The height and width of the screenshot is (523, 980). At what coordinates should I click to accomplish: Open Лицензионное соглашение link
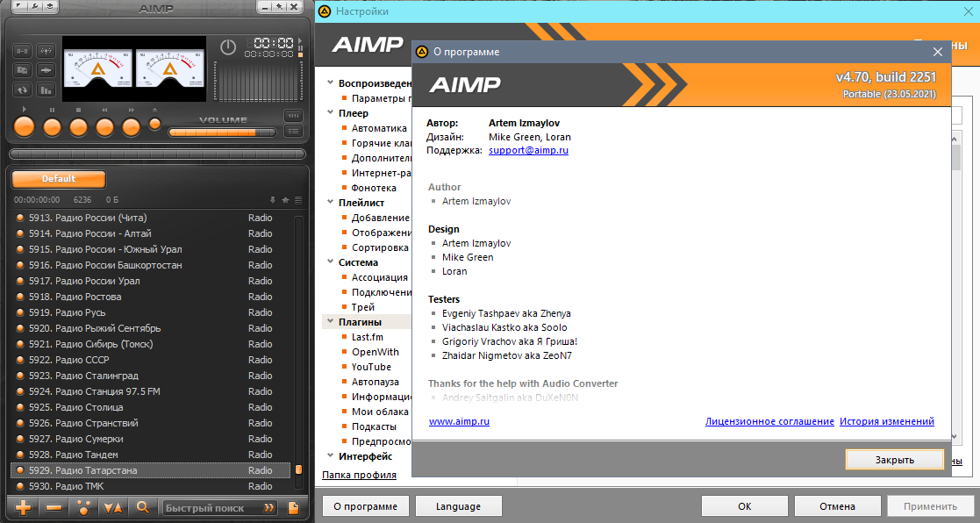pos(769,421)
